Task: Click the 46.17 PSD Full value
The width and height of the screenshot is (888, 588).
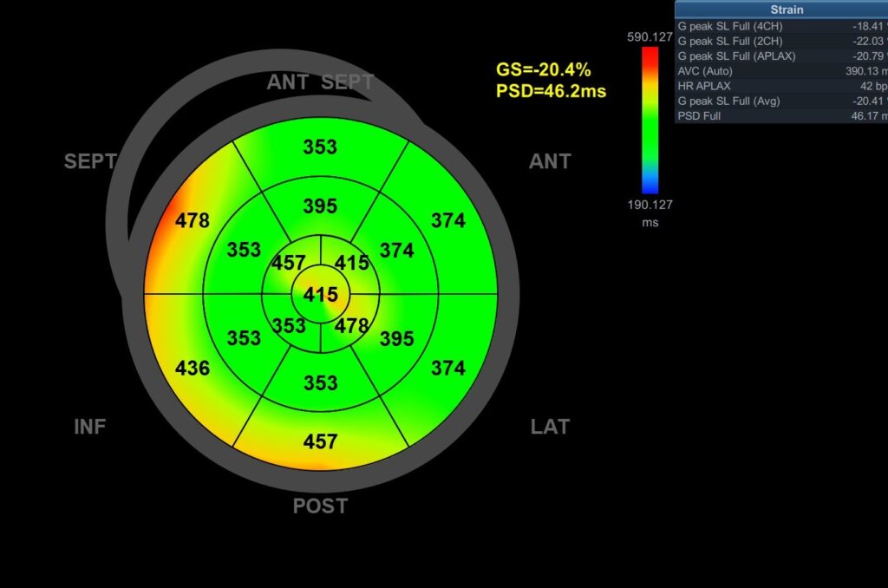Action: pos(866,115)
